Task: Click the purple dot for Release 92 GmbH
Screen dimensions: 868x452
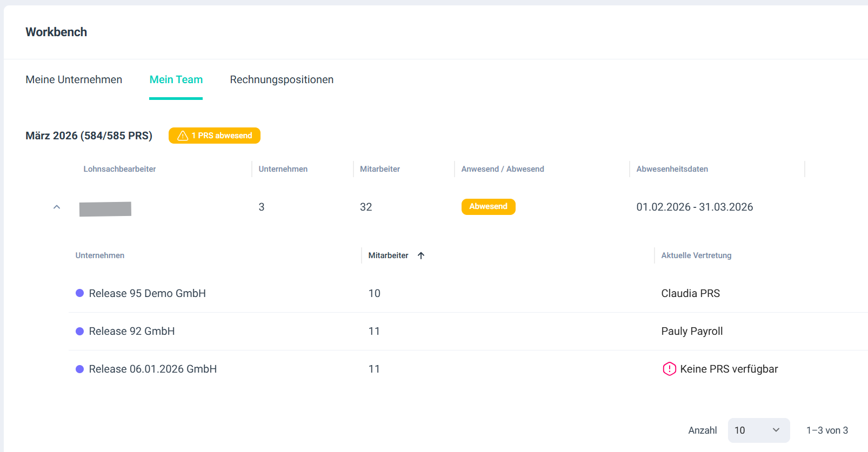Action: tap(80, 331)
